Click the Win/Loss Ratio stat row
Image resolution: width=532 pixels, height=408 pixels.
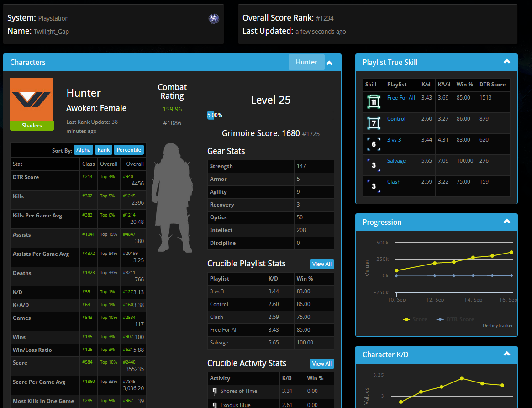click(x=78, y=350)
